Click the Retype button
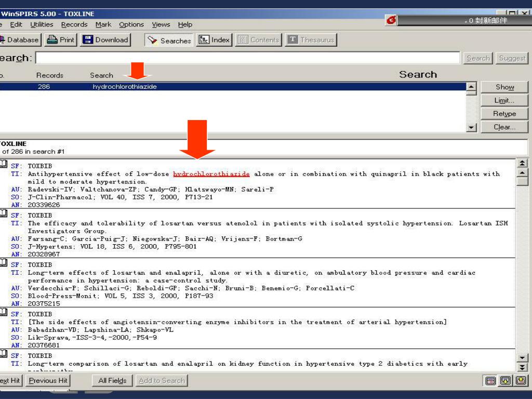 point(504,114)
